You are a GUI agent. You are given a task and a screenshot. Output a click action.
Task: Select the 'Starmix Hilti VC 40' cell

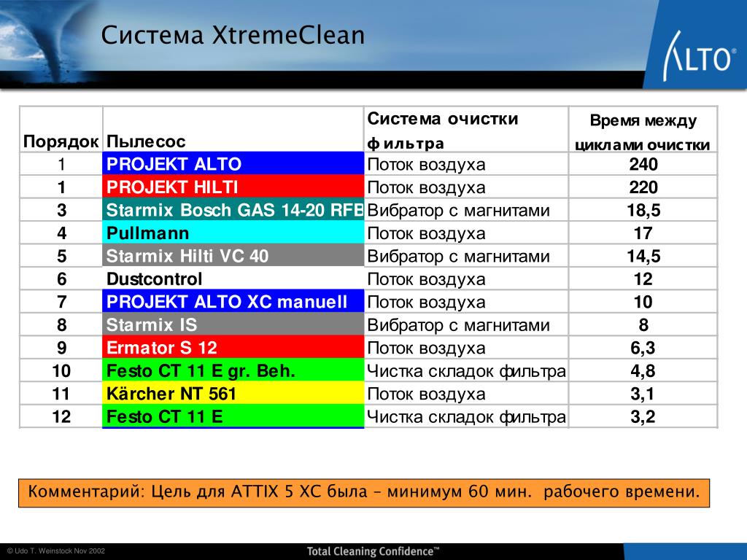233,256
